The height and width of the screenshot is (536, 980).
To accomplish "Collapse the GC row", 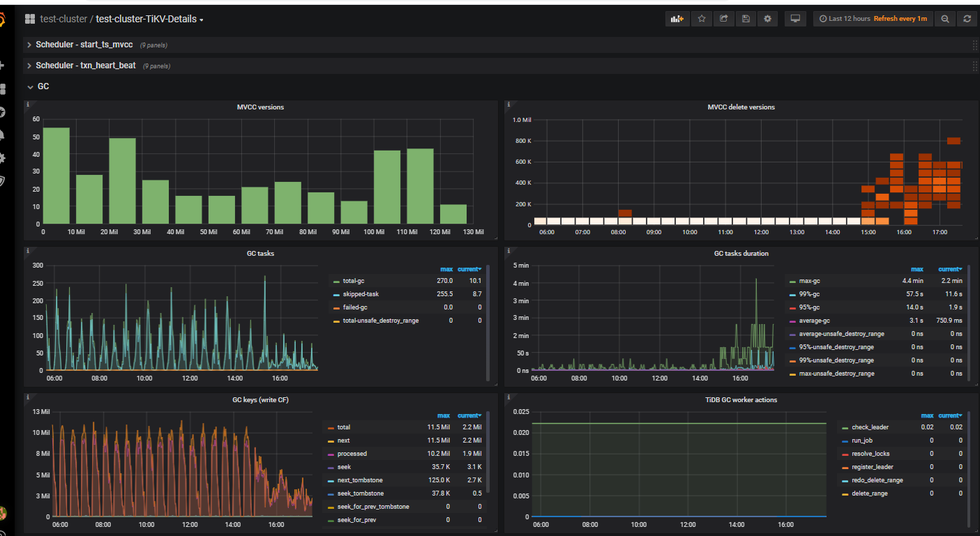I will (43, 86).
